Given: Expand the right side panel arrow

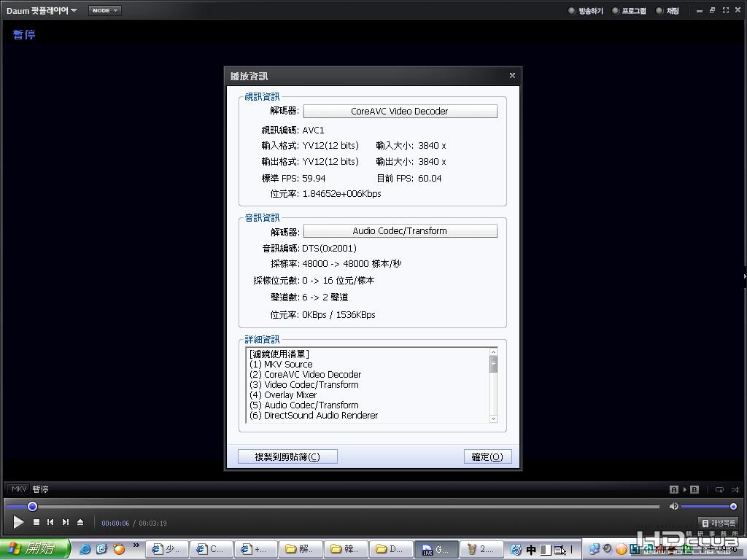Looking at the screenshot, I should [x=744, y=276].
